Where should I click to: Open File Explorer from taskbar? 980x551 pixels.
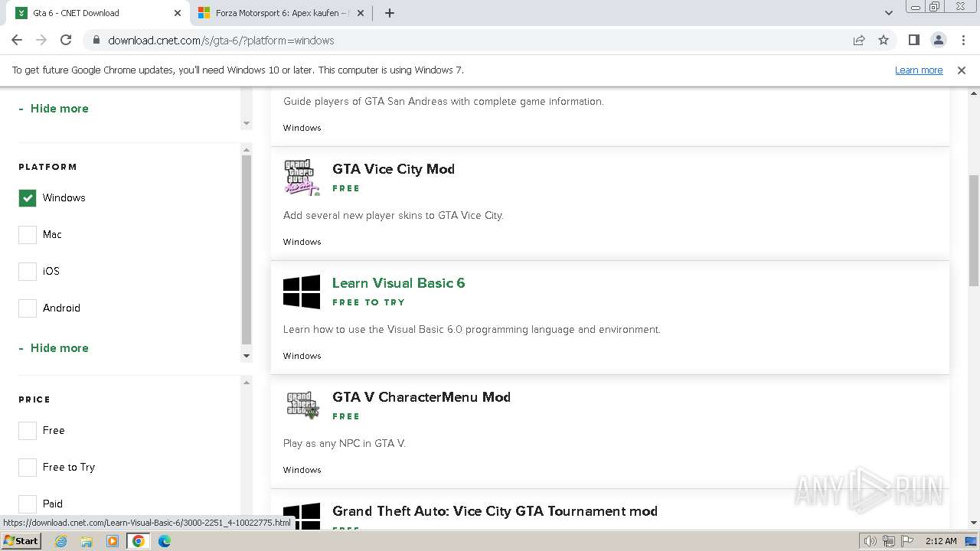click(87, 541)
